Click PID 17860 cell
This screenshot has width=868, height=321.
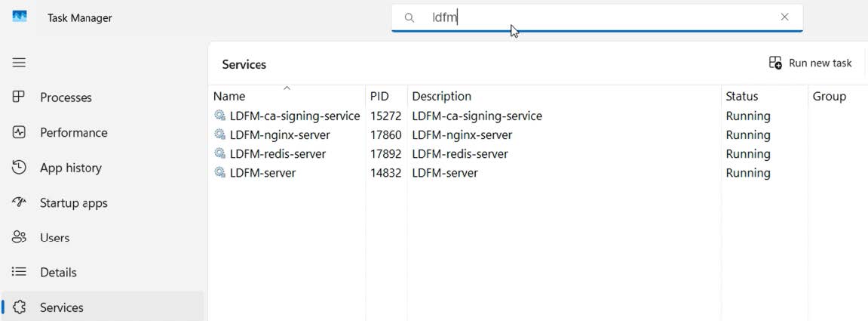pyautogui.click(x=385, y=134)
